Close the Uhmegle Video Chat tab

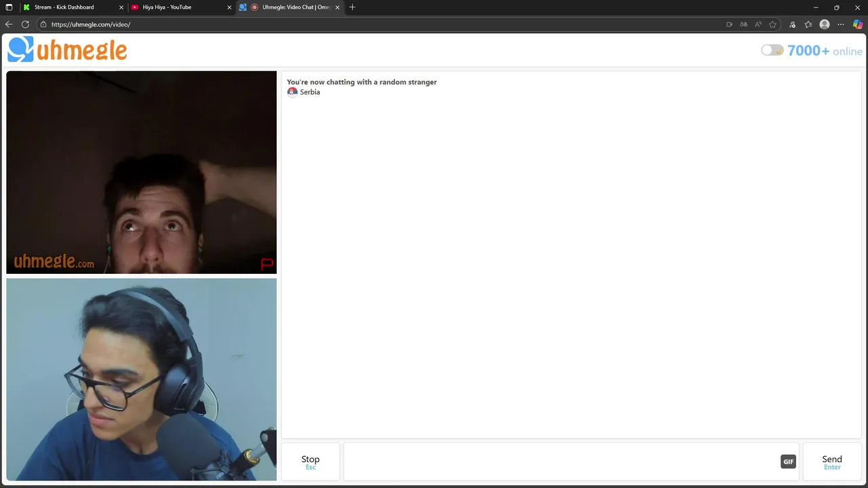[337, 7]
